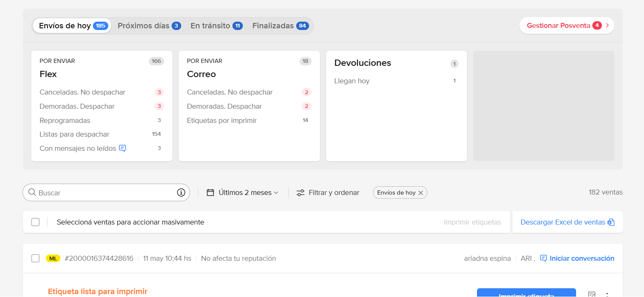Open Listas para despachar row
The height and width of the screenshot is (297, 644).
102,134
